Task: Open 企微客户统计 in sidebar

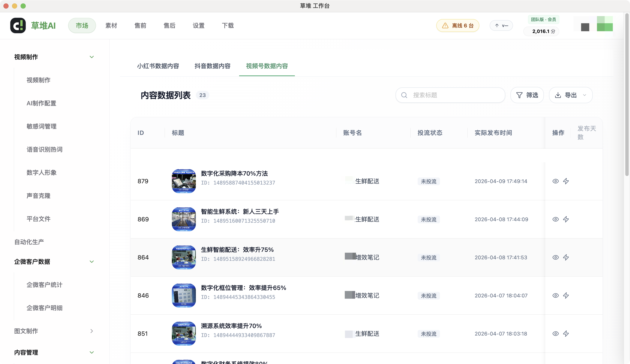Action: pos(45,285)
